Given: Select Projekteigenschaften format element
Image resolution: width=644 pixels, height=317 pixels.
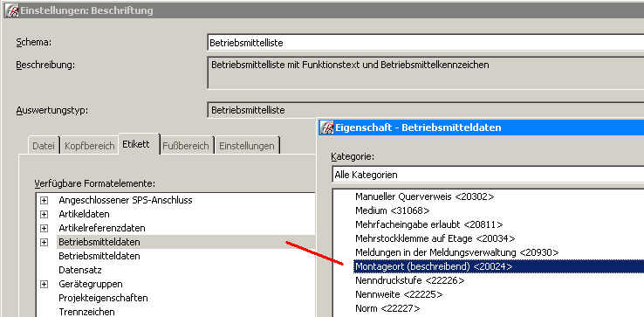Looking at the screenshot, I should 103,298.
